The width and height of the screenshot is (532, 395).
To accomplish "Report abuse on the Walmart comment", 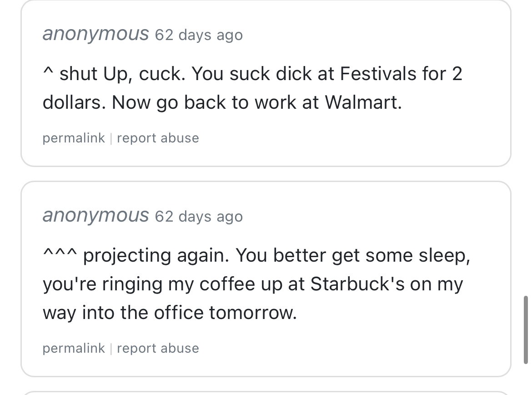I will point(158,138).
